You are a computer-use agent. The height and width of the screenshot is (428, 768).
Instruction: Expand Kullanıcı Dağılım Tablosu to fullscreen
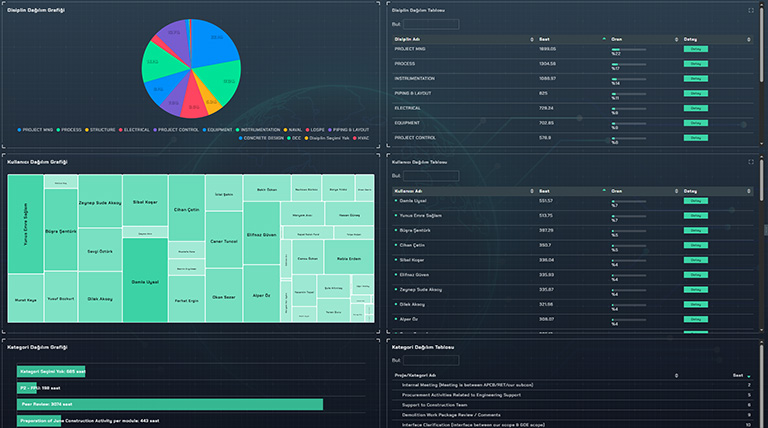pos(751,162)
